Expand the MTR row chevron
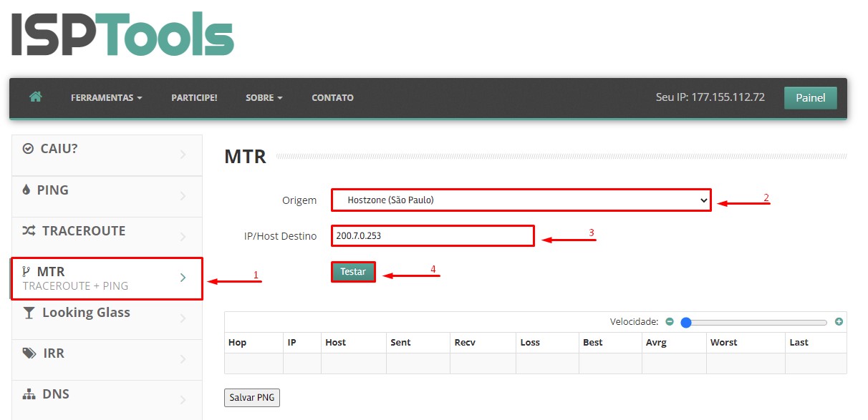Viewport: 868px width, 420px height. pos(183,278)
